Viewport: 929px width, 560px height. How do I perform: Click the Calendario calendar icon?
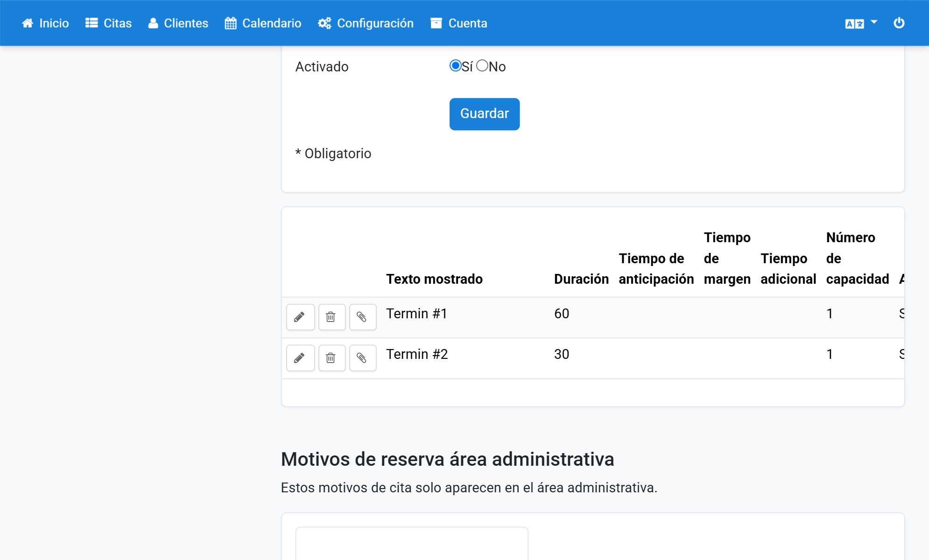tap(231, 23)
